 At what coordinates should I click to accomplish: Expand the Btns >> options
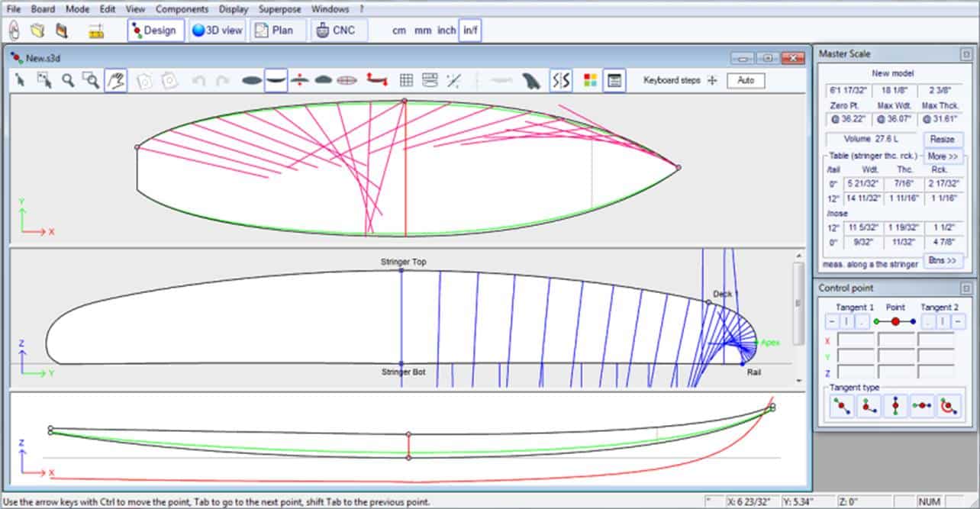coord(942,260)
